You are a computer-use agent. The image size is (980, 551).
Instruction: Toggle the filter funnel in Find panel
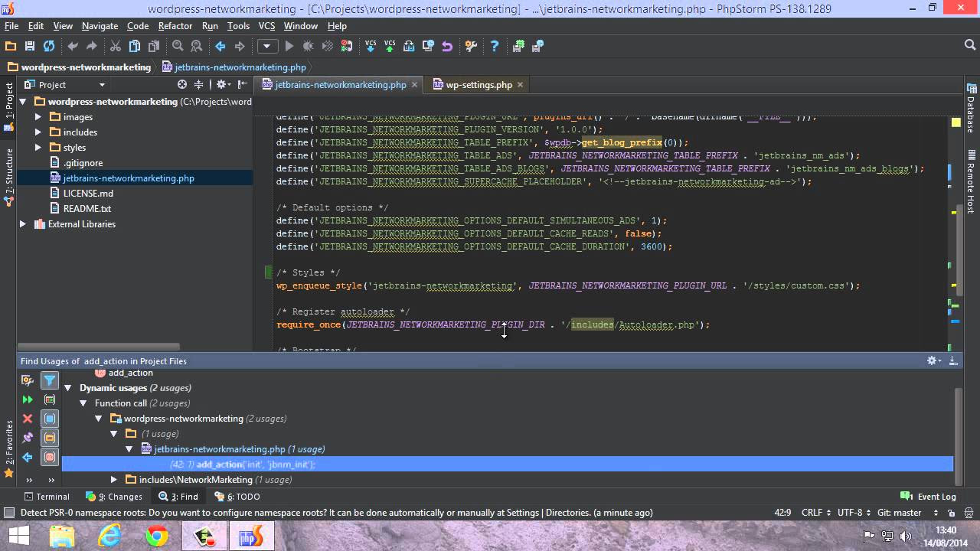point(50,380)
